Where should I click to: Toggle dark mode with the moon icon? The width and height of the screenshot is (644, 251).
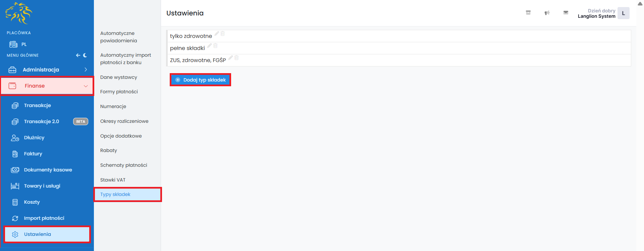[x=85, y=55]
